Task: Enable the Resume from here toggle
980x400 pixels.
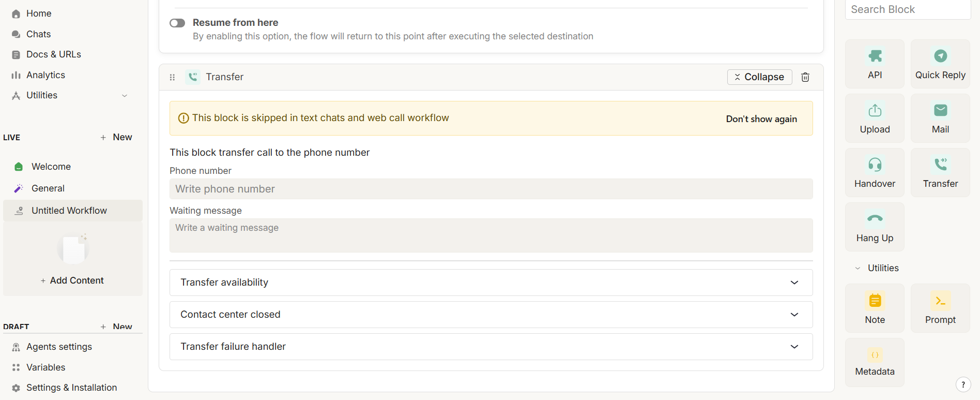Action: [177, 23]
